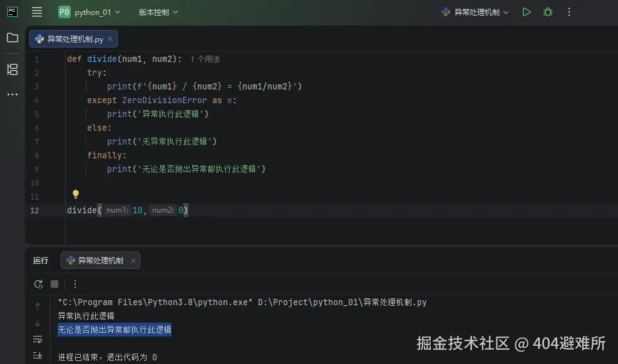Viewport: 618px width, 364px height.
Task: Open the top-right more actions menu
Action: click(569, 13)
